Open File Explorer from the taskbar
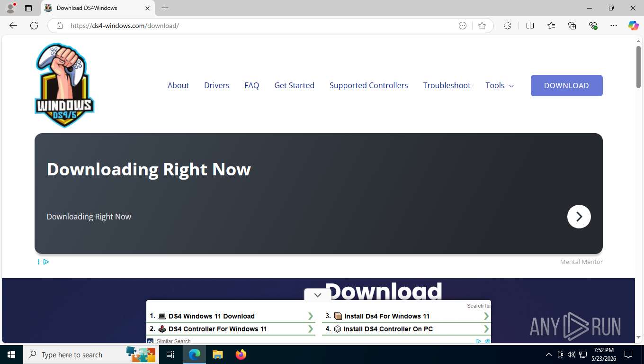The image size is (644, 364). [217, 355]
